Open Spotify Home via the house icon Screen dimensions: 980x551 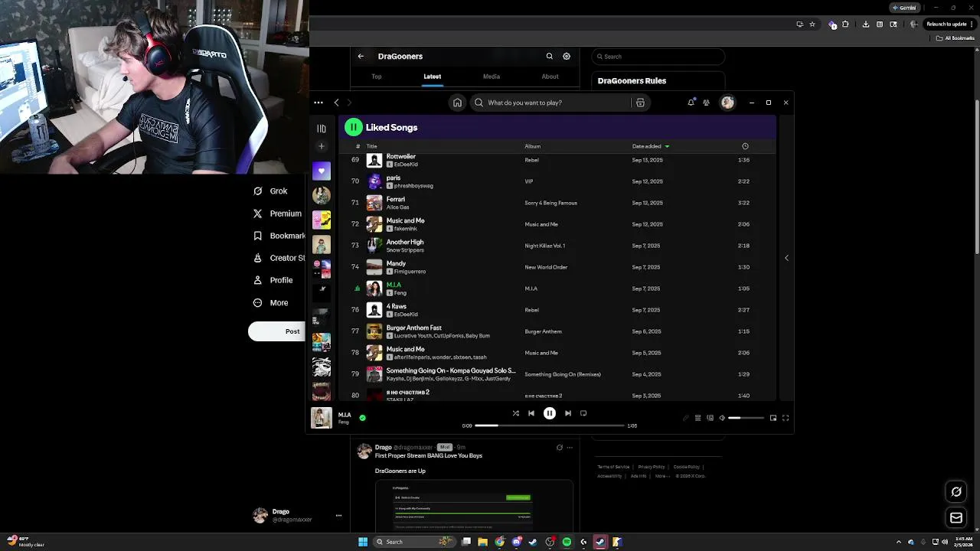click(x=457, y=103)
